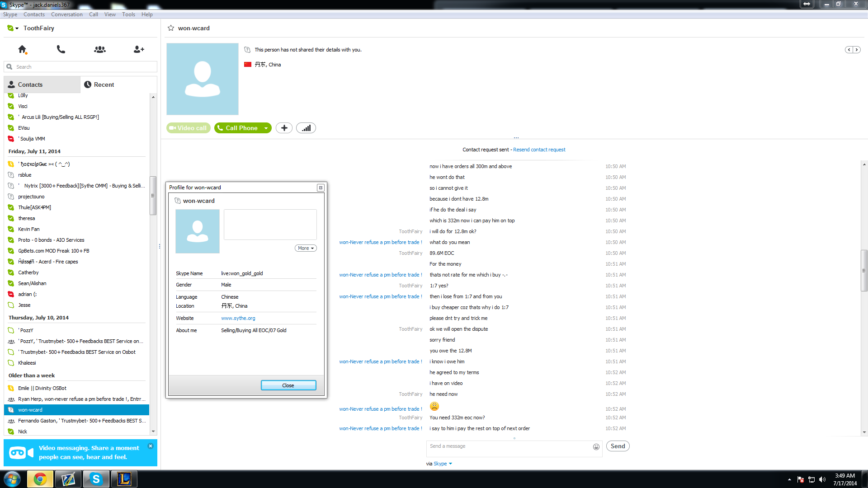
Task: Toggle favorite star for won-wcard
Action: click(x=171, y=28)
